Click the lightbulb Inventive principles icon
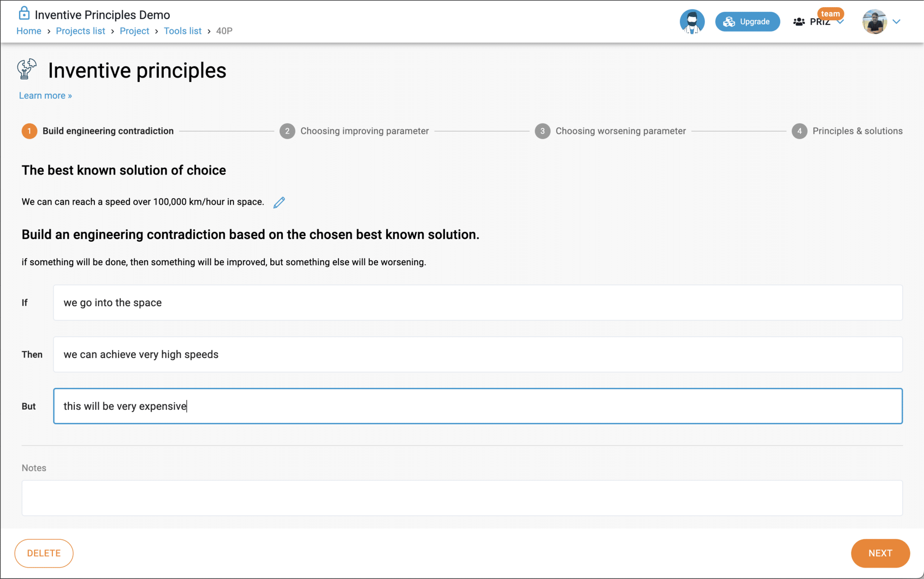This screenshot has height=579, width=924. [x=27, y=69]
